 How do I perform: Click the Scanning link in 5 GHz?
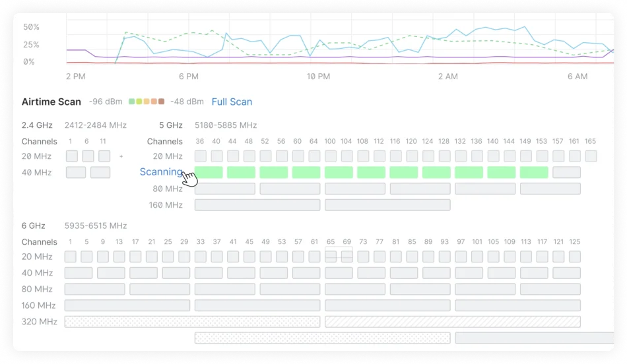(161, 172)
